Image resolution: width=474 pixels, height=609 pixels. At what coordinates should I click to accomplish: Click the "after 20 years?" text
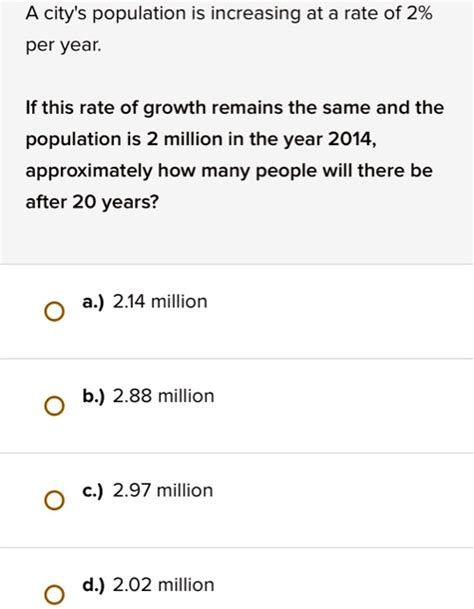pyautogui.click(x=92, y=202)
